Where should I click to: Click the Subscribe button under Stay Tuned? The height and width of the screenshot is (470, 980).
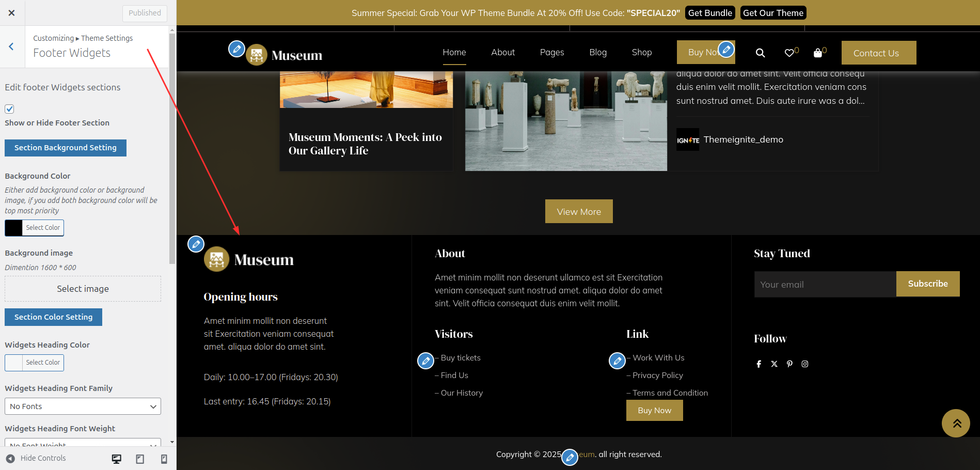[927, 284]
